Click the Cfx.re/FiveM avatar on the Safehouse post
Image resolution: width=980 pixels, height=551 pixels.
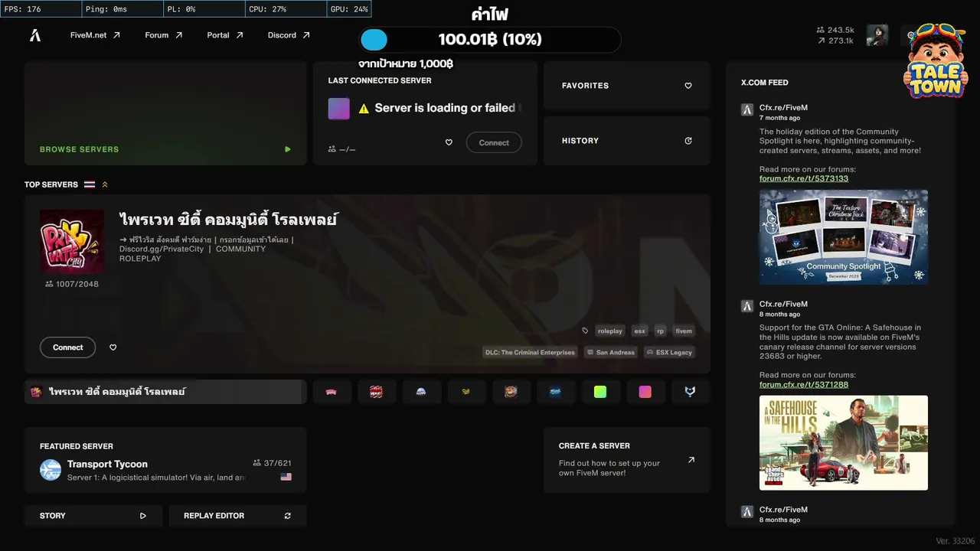click(x=747, y=306)
